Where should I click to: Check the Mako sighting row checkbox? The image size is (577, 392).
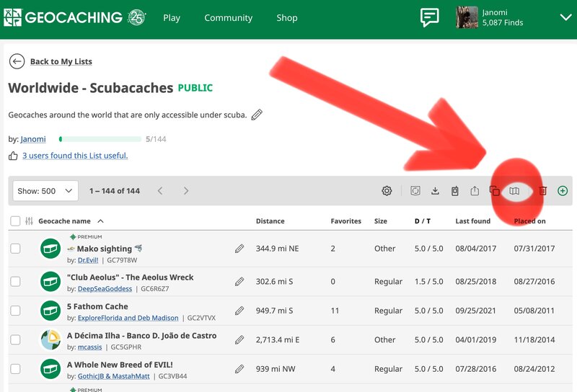point(15,249)
